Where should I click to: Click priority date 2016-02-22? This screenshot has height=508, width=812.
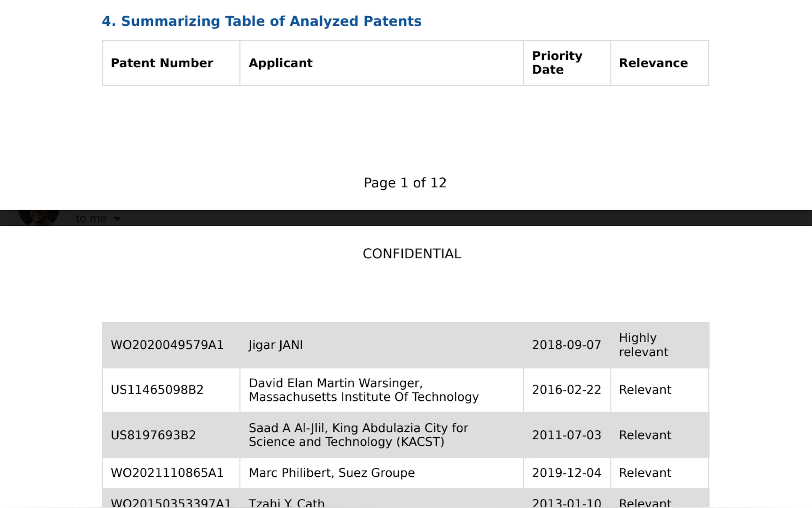tap(566, 390)
